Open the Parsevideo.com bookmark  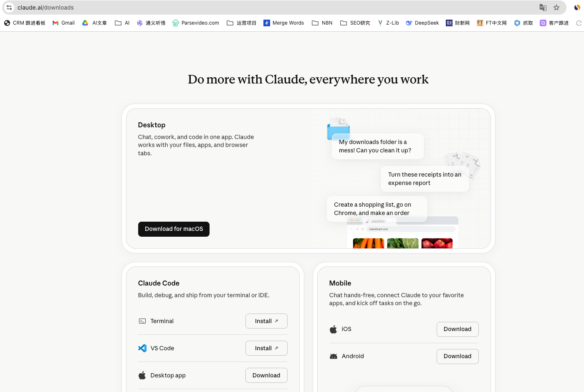[195, 23]
